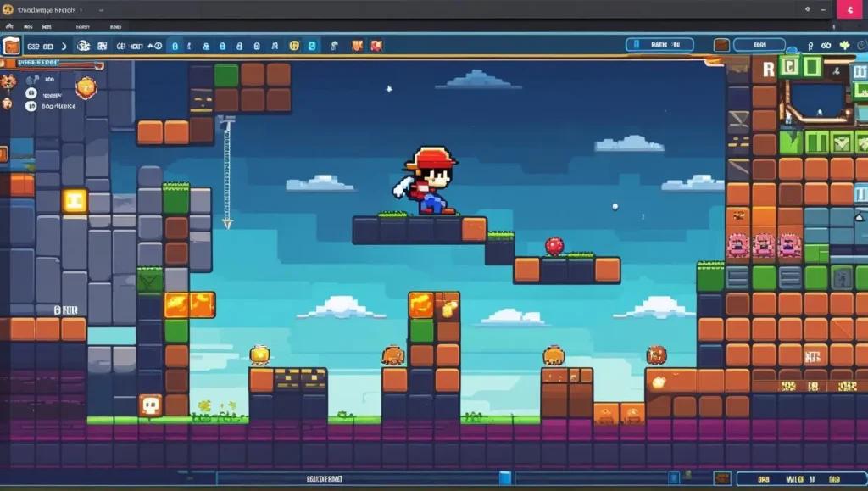The width and height of the screenshot is (868, 491).
Task: Select the dashed-lines icon in the palette's left column
Action: pos(738,144)
